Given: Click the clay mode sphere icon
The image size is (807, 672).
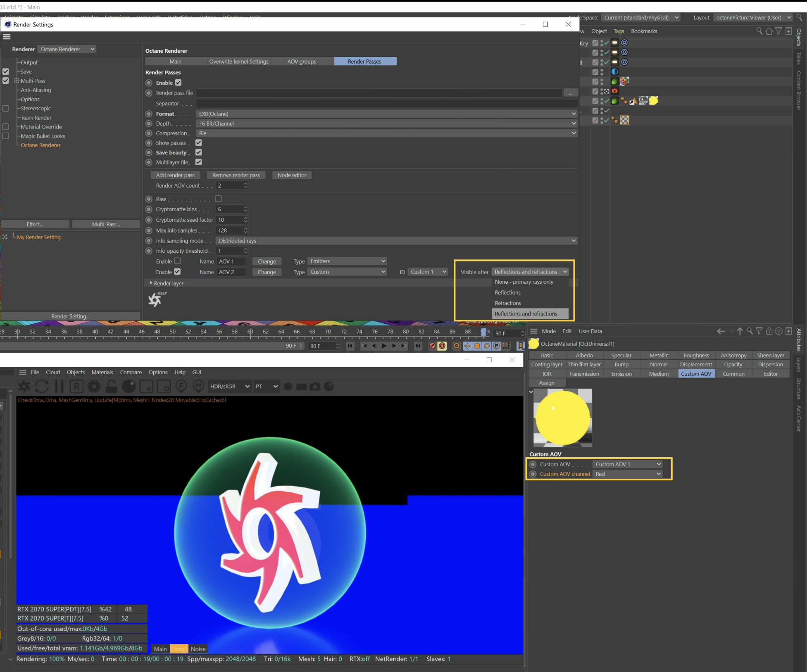Looking at the screenshot, I should click(129, 387).
